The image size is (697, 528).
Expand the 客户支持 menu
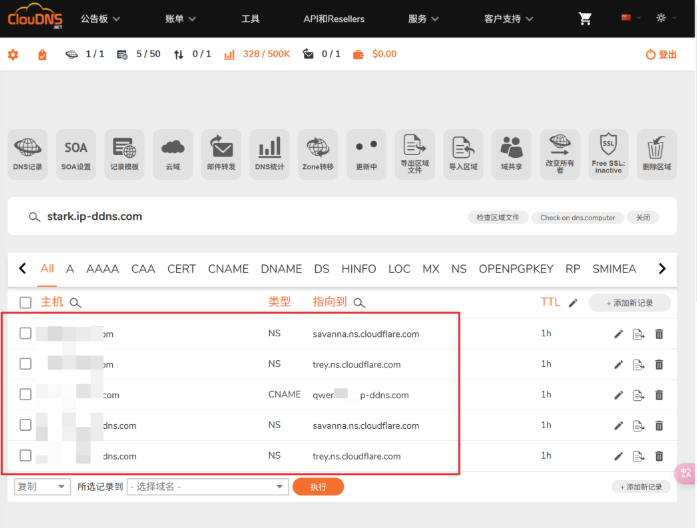pyautogui.click(x=509, y=19)
